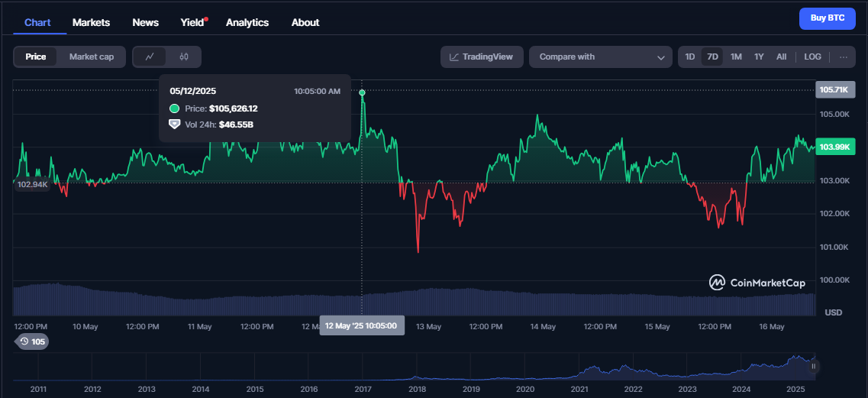Open the Analytics tab

pos(247,22)
